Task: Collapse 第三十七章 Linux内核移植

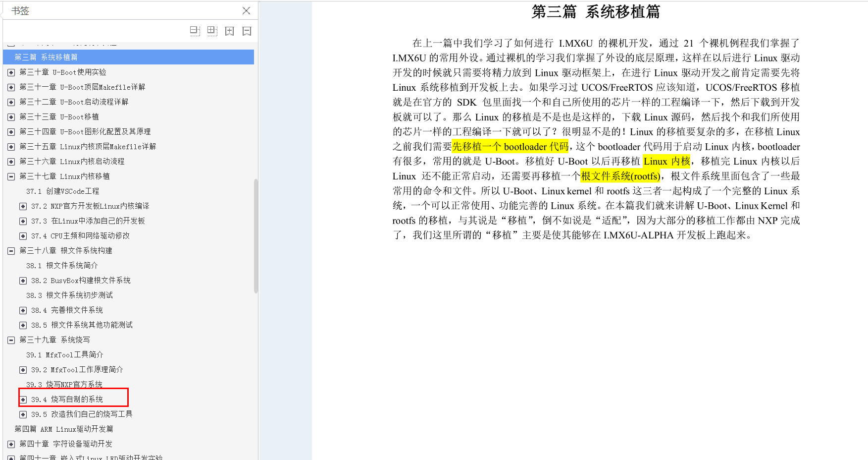Action: tap(11, 176)
